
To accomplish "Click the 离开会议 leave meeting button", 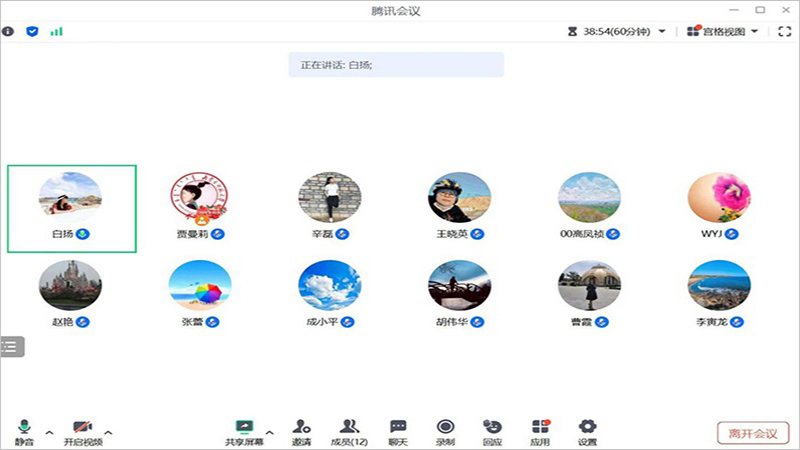I will (x=752, y=433).
